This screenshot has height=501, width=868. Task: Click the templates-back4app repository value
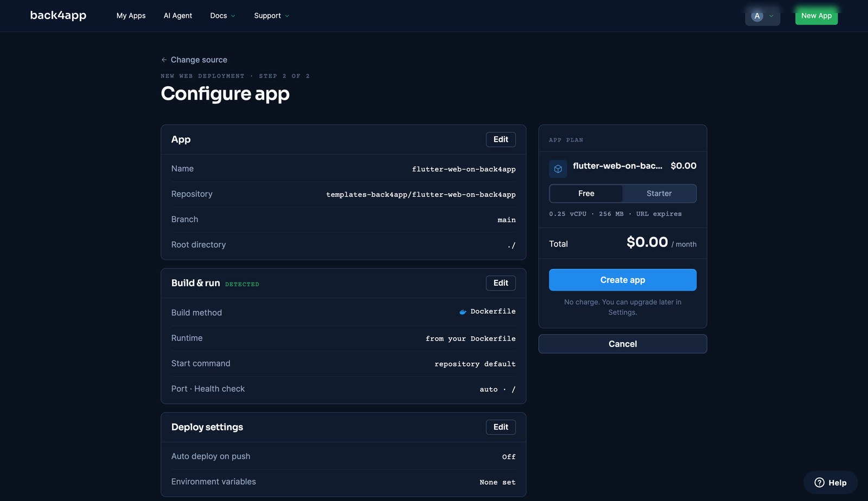pos(421,195)
